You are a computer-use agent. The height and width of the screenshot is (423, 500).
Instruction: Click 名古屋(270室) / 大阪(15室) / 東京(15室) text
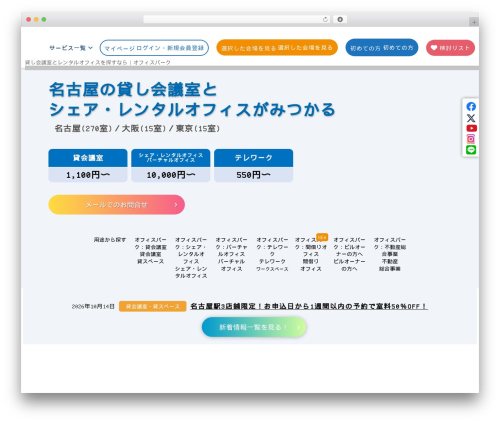pyautogui.click(x=137, y=129)
